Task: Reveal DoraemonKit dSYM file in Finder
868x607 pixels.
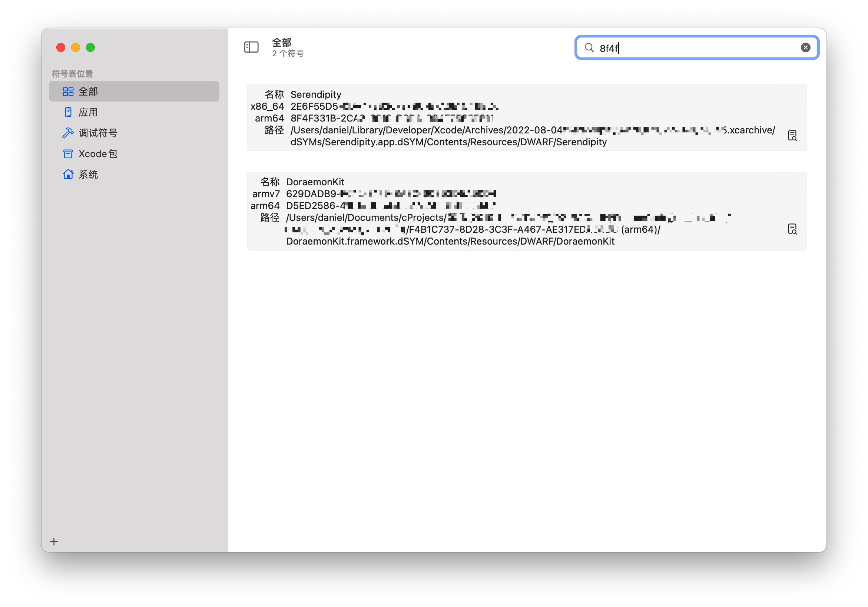Action: coord(792,229)
